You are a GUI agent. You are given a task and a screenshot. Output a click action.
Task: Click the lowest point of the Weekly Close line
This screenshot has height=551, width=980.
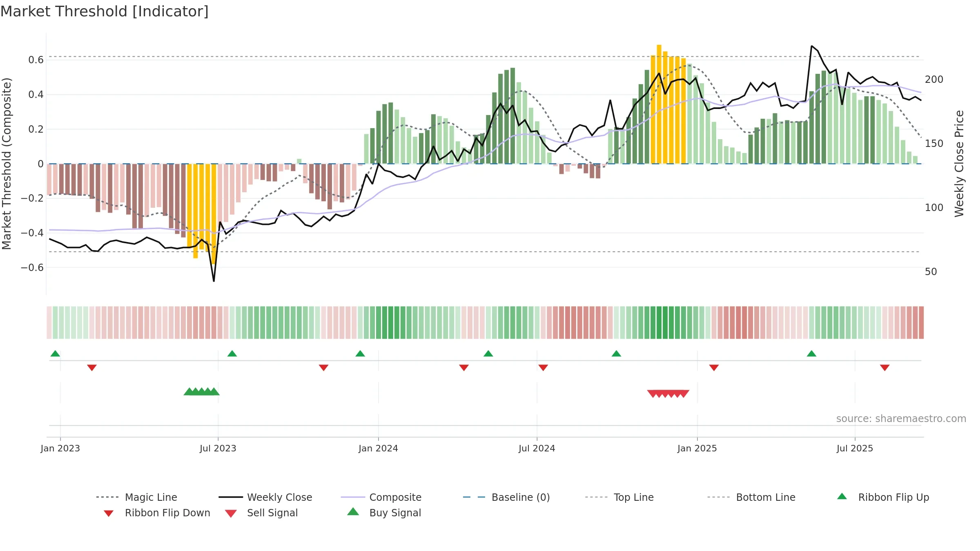tap(214, 281)
